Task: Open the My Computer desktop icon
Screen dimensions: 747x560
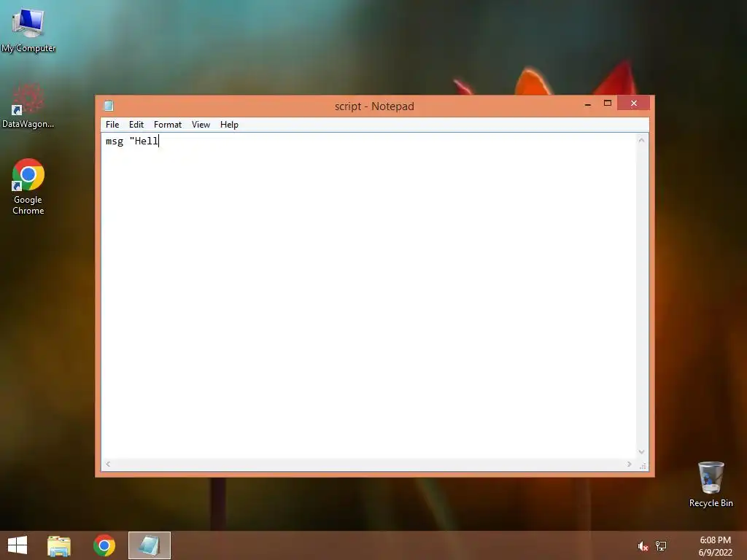Action: coord(28,29)
